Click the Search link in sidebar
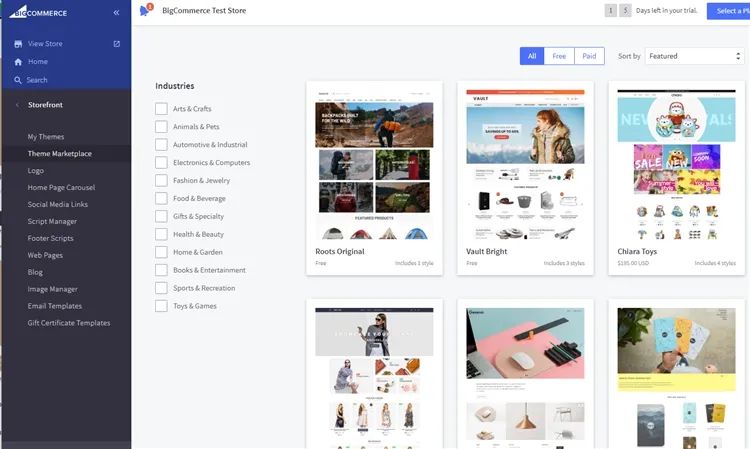750x449 pixels. tap(37, 80)
